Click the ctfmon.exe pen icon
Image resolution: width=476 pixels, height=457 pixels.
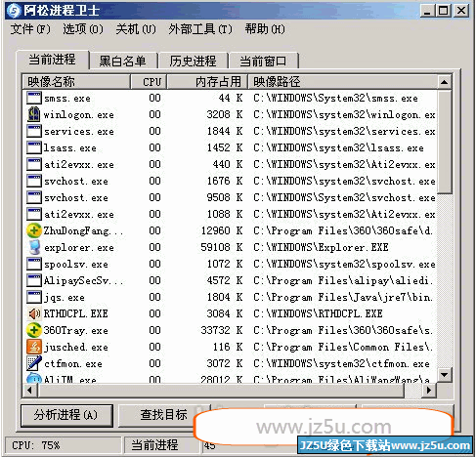click(x=34, y=363)
